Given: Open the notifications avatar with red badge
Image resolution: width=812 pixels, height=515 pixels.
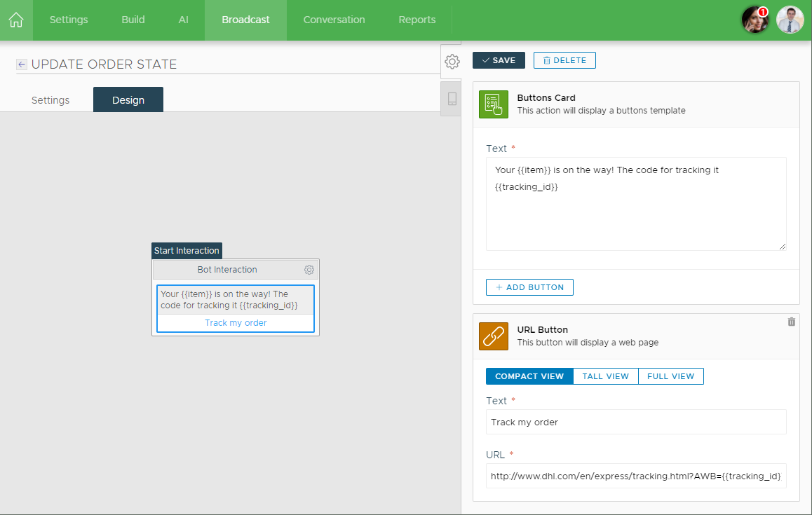Looking at the screenshot, I should [755, 20].
